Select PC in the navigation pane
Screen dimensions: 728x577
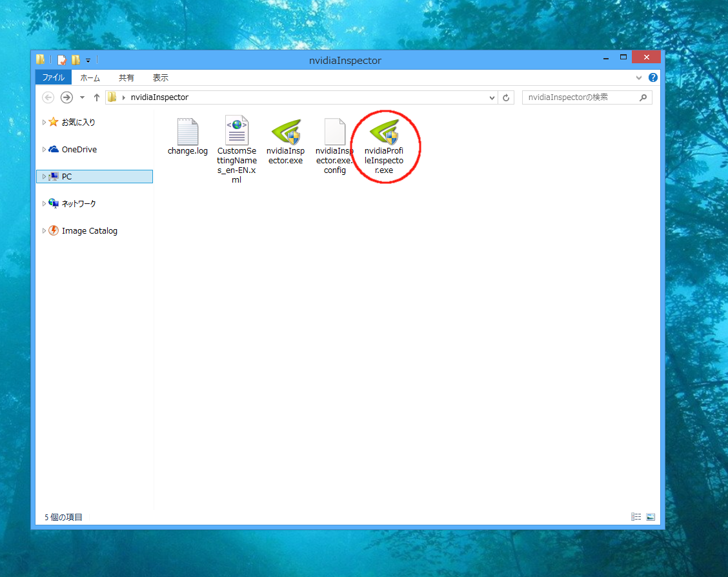coord(67,176)
